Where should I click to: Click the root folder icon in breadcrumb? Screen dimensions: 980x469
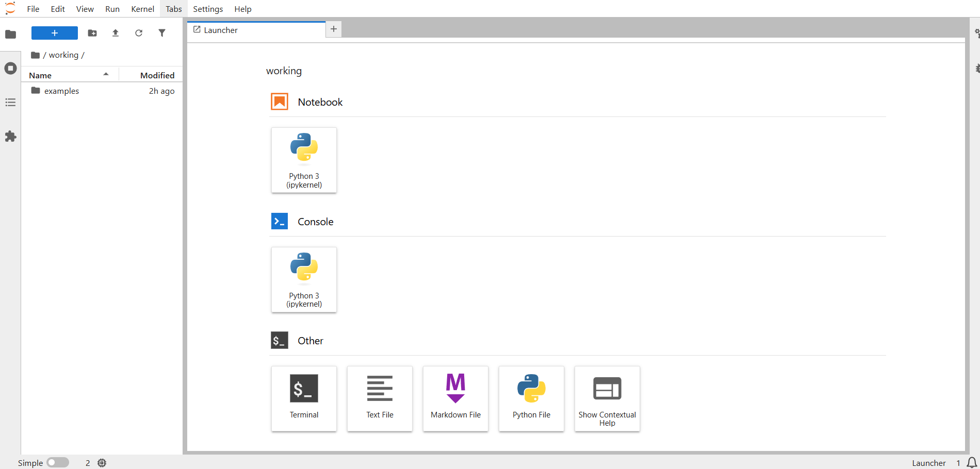pos(35,55)
